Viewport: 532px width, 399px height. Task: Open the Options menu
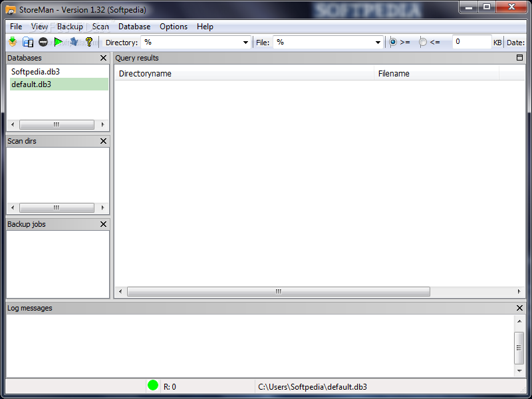174,27
